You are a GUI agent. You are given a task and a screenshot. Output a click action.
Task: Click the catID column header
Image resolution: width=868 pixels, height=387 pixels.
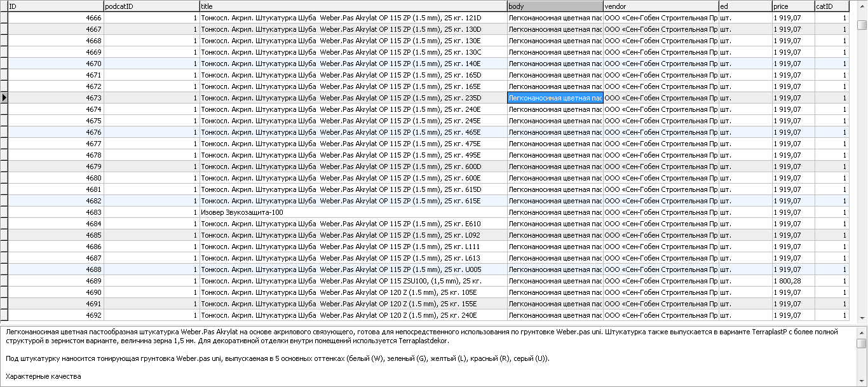832,6
